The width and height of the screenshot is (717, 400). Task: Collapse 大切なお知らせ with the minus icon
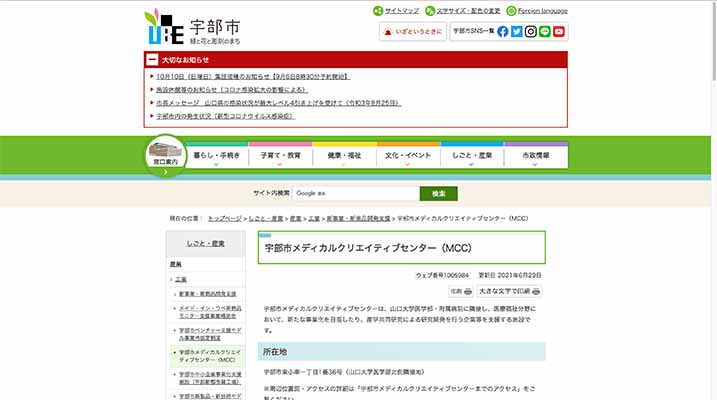coord(152,59)
